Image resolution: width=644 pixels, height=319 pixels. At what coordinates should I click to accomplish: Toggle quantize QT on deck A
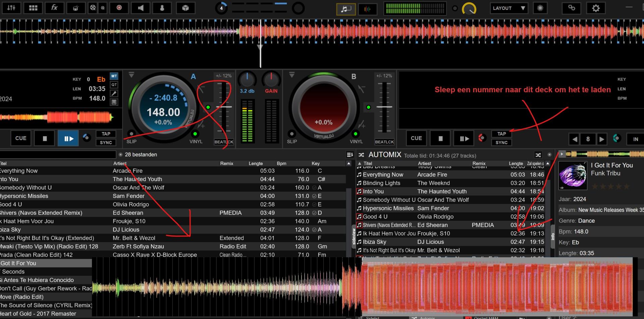114,85
